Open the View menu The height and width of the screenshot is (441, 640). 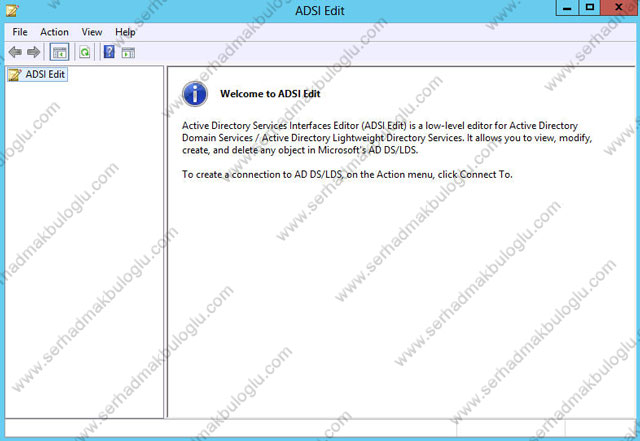coord(92,32)
